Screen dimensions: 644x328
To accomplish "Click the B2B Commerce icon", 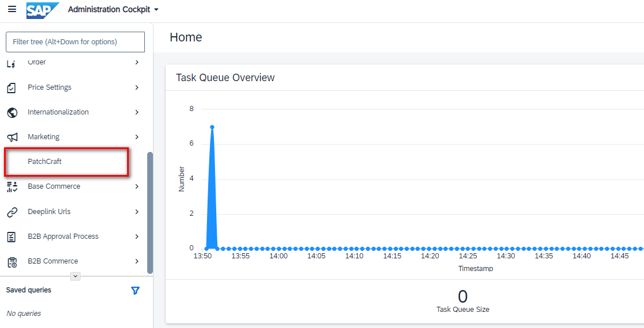I will (11, 261).
